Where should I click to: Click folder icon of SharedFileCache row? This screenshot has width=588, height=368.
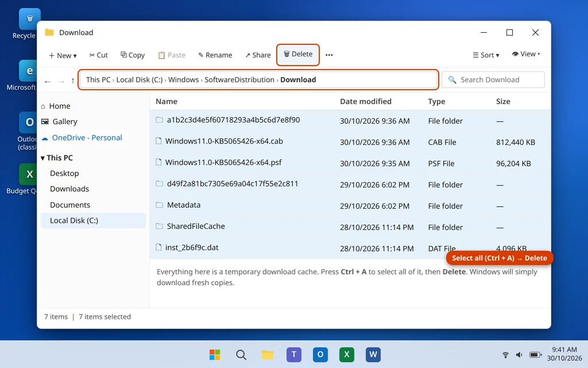point(160,226)
